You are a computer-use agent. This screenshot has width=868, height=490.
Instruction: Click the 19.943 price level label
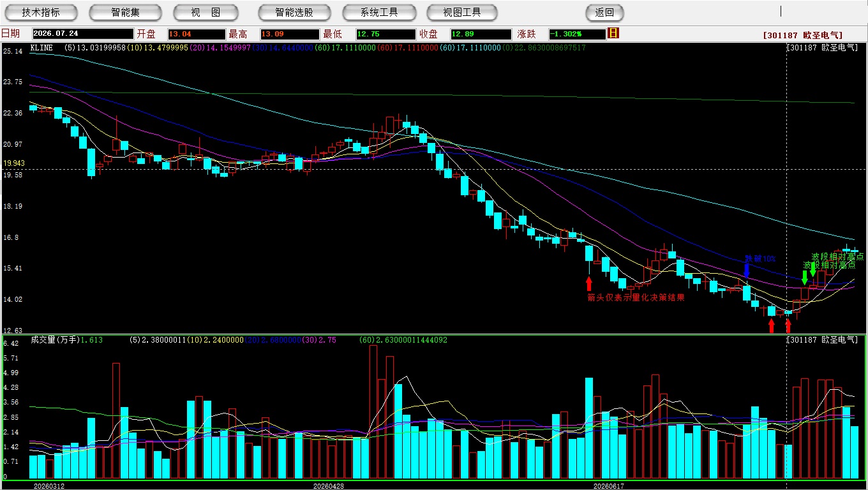tap(13, 163)
